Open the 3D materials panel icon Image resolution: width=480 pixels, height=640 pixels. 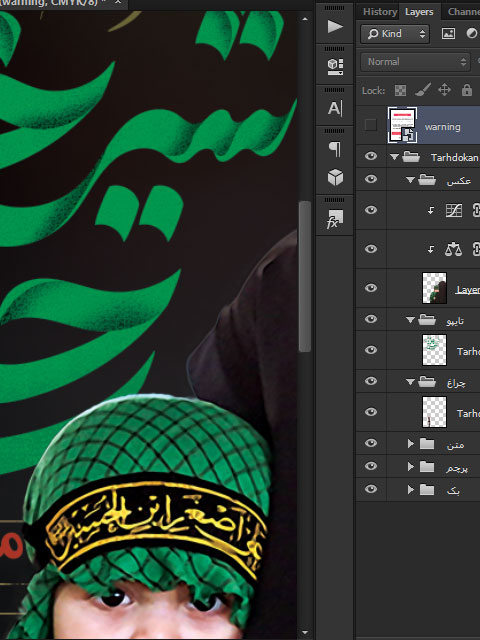point(335,67)
